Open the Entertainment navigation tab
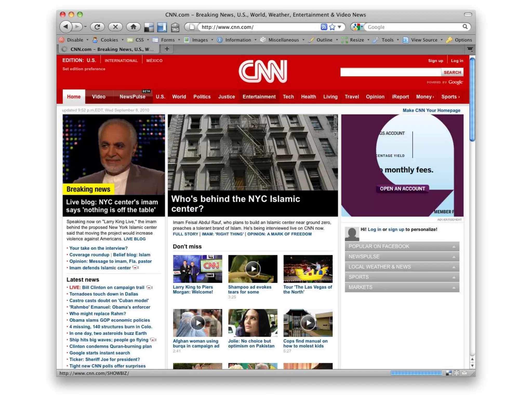Image resolution: width=532 pixels, height=399 pixels. (x=259, y=97)
